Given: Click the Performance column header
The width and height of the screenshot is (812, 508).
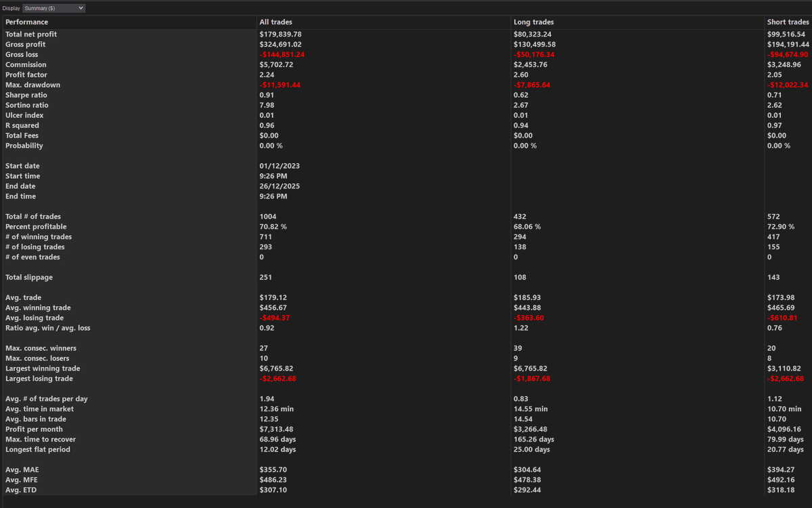Looking at the screenshot, I should [27, 22].
